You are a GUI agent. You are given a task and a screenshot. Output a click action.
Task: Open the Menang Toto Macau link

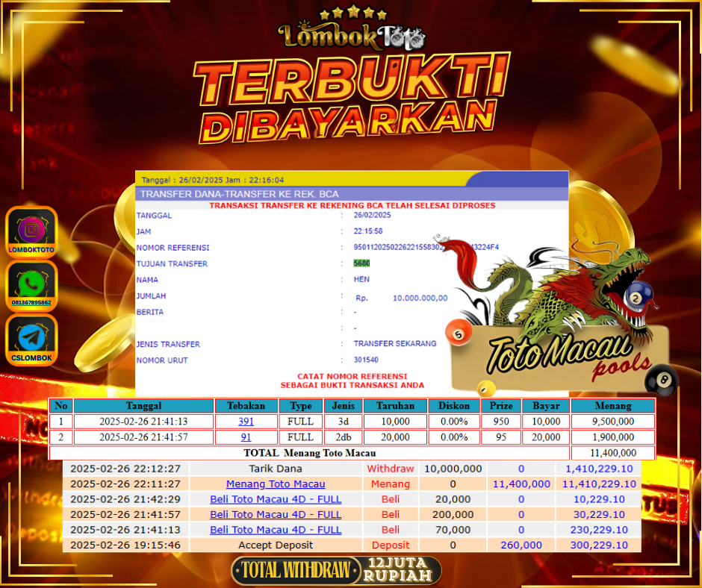click(x=276, y=484)
